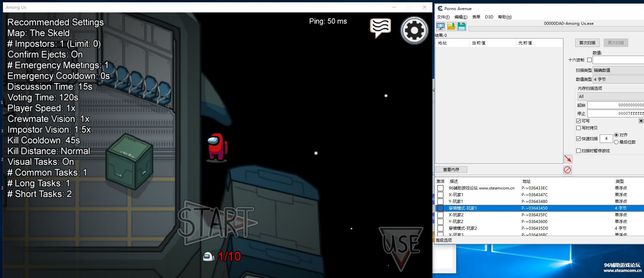This screenshot has width=644, height=278.
Task: Open the 帮助(H) menu
Action: 505,17
